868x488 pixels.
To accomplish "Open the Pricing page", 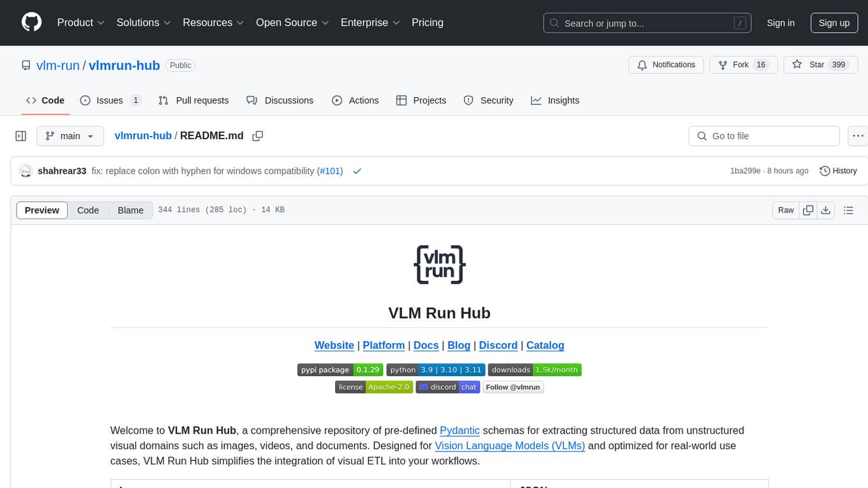I will 428,22.
